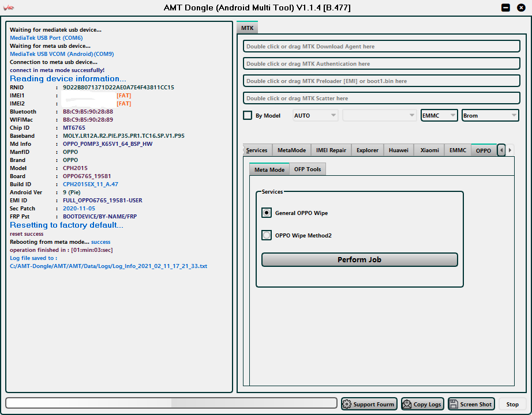Click the AMT Dongle logo icon
532x415 pixels.
9,7
